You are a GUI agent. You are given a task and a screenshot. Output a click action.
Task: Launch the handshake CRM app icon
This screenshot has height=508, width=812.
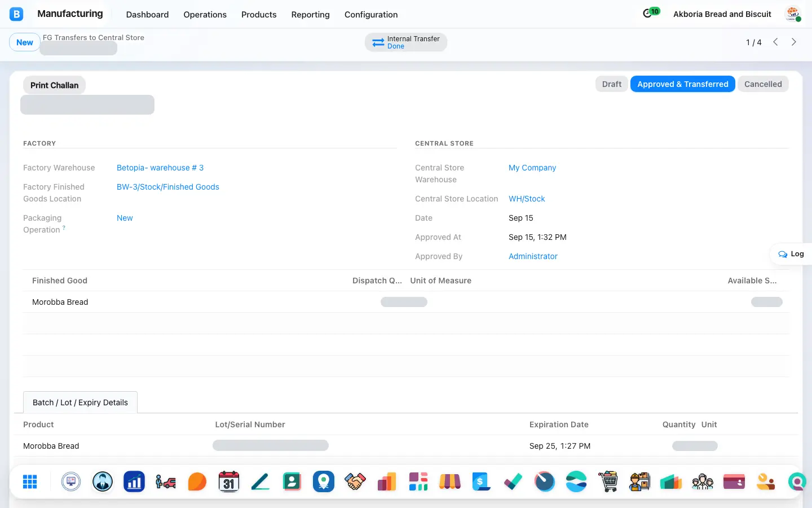tap(355, 481)
